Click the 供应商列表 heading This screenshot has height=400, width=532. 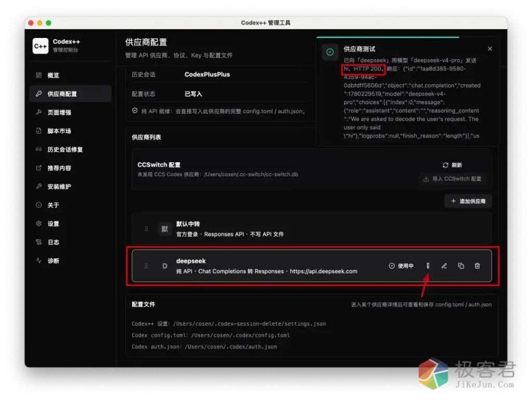pos(146,137)
